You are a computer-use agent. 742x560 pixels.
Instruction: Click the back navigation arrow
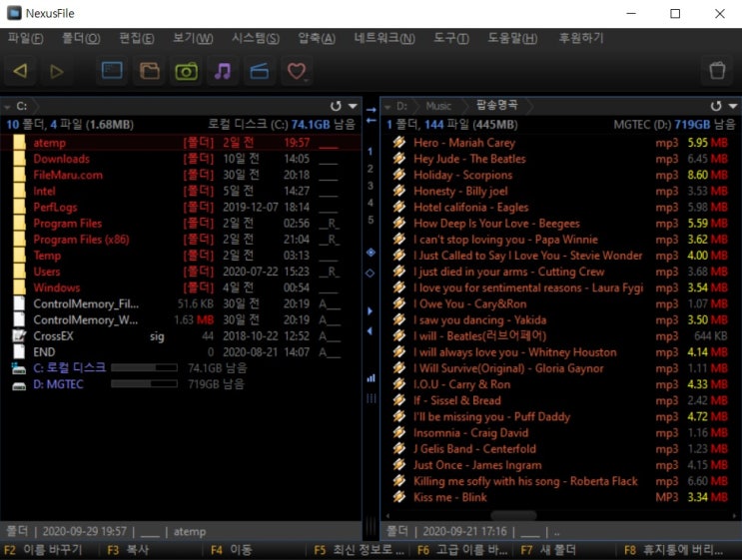[20, 71]
